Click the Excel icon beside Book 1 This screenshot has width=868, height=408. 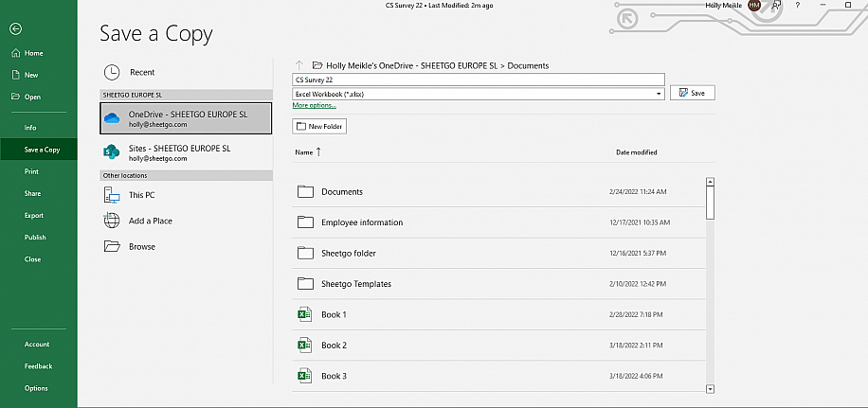tap(303, 314)
